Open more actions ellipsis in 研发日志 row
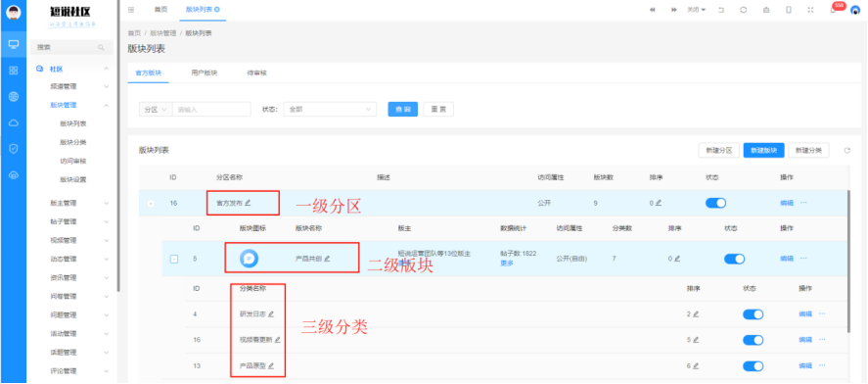Viewport: 868px width, 384px height. pyautogui.click(x=822, y=313)
